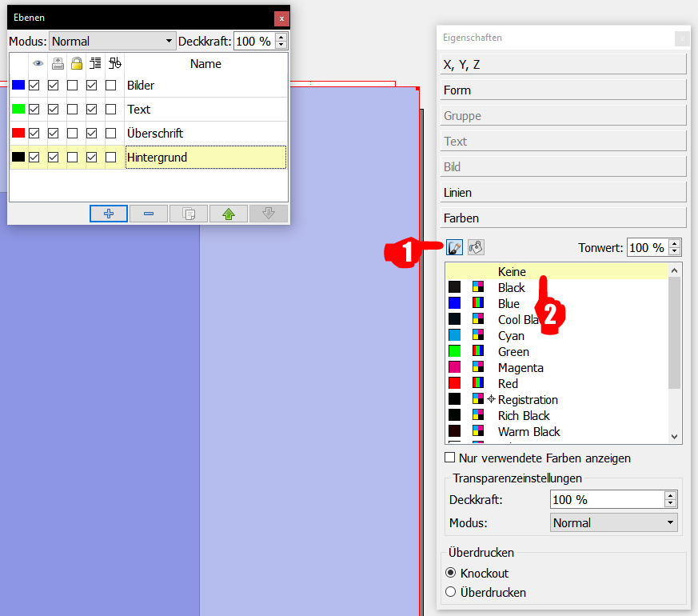This screenshot has width=698, height=616.
Task: Open the layer Modus dropdown
Action: (x=112, y=41)
